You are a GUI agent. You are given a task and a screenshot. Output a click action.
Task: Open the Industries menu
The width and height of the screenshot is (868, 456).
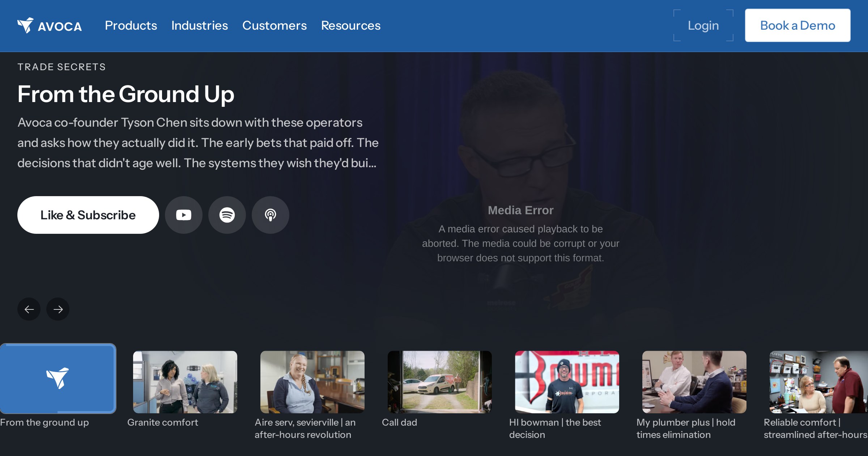tap(200, 26)
